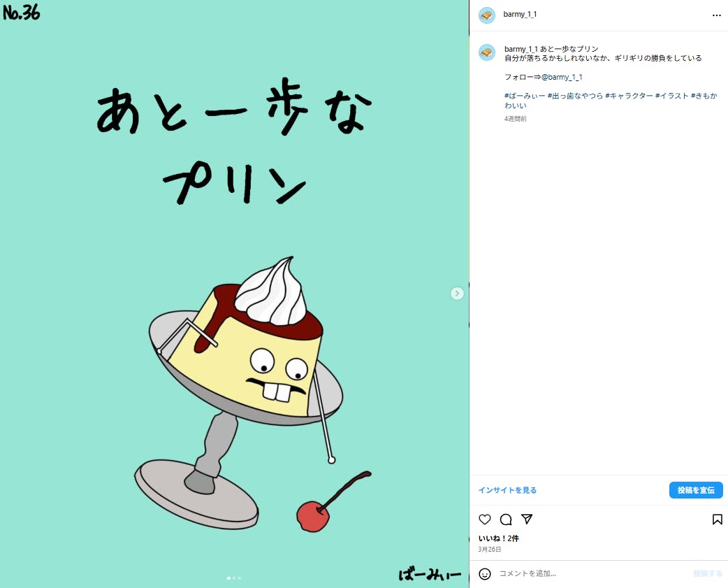
Task: Open barmy_1_1 profile avatar in header
Action: coord(486,15)
